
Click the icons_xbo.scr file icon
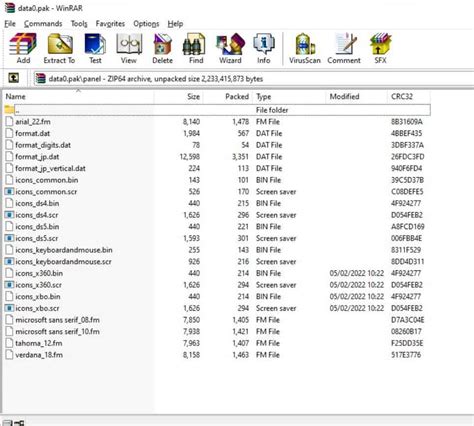(9, 308)
